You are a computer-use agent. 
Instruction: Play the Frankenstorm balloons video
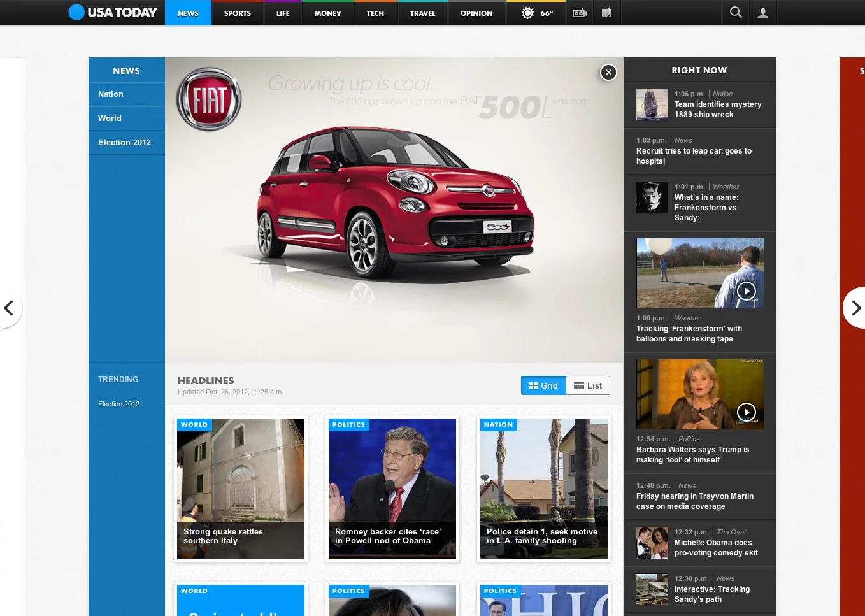pos(746,291)
